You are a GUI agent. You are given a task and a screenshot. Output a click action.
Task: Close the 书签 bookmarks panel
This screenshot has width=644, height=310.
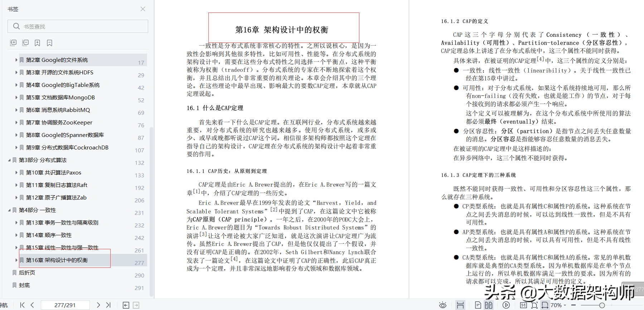[143, 9]
